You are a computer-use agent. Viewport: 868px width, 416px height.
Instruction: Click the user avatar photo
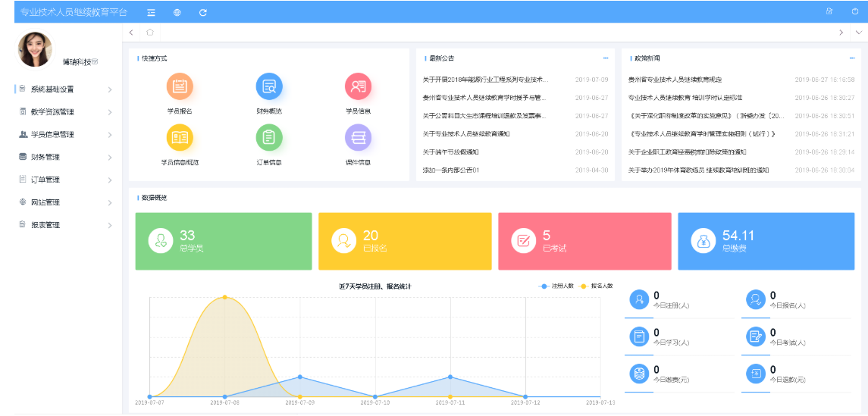(x=36, y=49)
